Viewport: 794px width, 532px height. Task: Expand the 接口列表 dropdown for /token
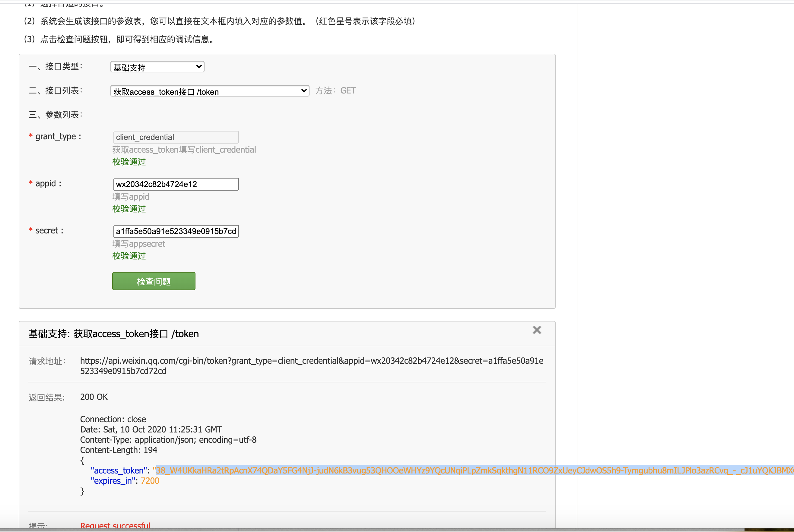click(x=209, y=91)
